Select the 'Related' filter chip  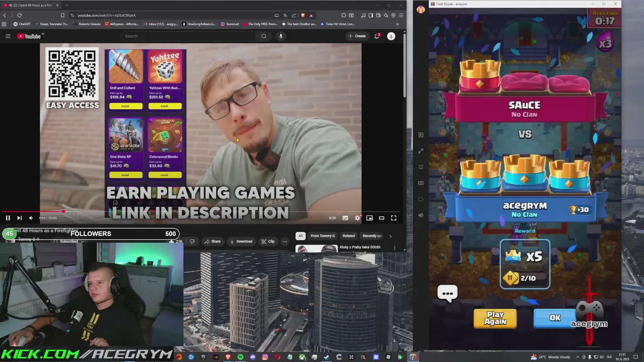tap(349, 236)
